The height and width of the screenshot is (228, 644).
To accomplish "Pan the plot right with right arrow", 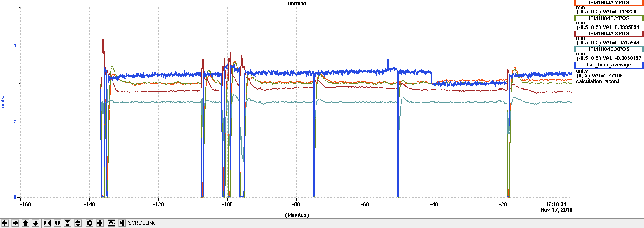I will click(x=15, y=223).
